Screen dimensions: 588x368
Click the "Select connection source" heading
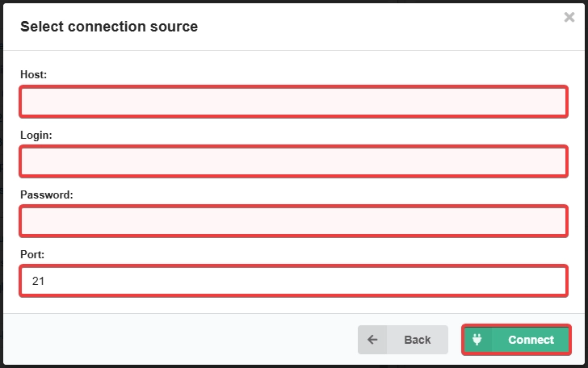tap(109, 27)
